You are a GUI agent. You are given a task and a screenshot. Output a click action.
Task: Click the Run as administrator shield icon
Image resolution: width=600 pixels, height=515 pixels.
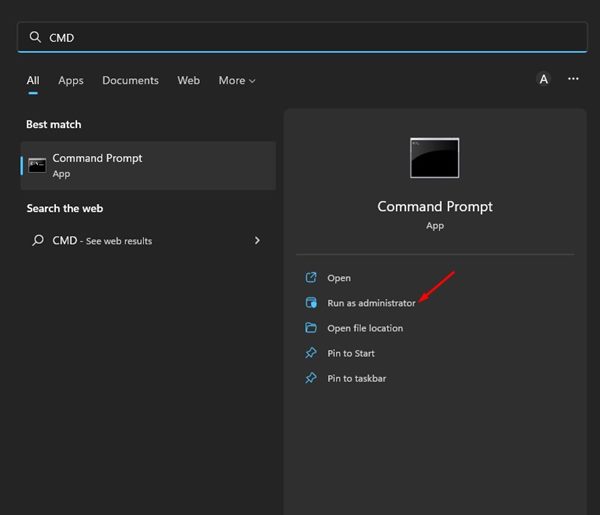click(x=310, y=303)
